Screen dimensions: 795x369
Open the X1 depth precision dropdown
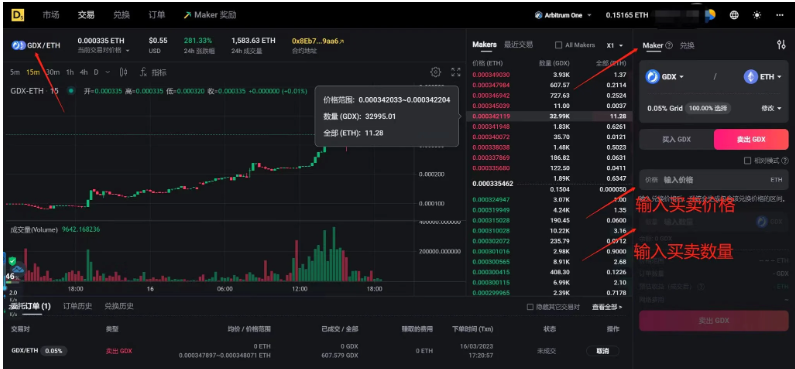(x=615, y=45)
